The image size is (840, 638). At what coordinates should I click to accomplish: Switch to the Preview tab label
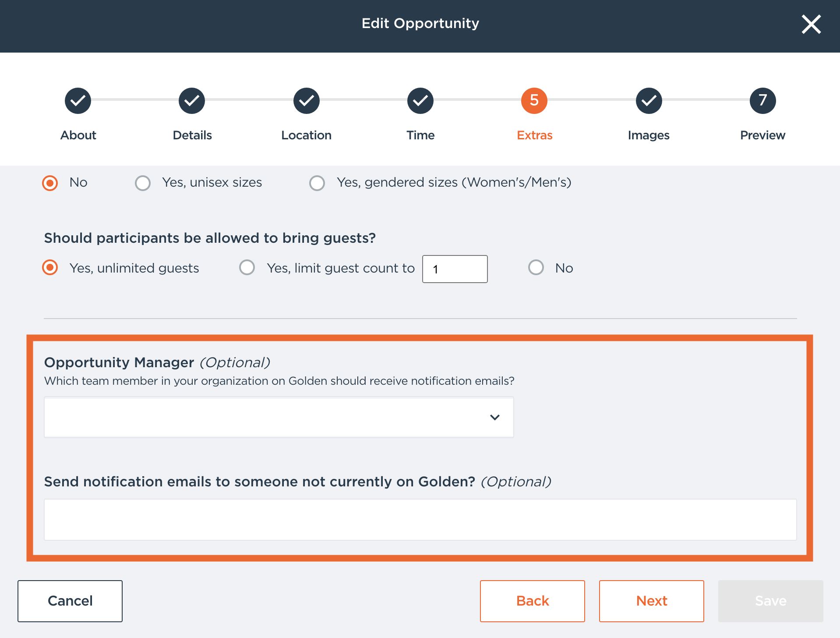coord(762,135)
